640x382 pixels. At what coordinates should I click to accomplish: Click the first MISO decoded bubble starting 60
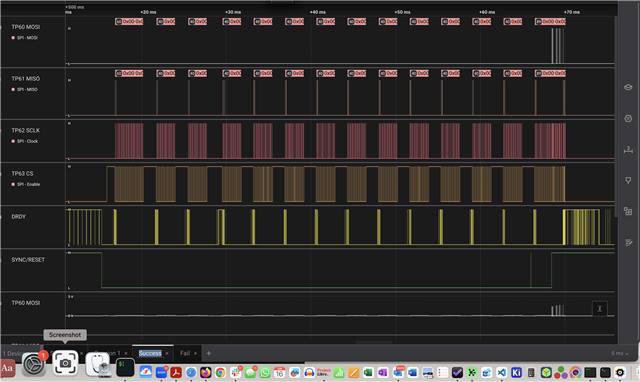(x=129, y=73)
